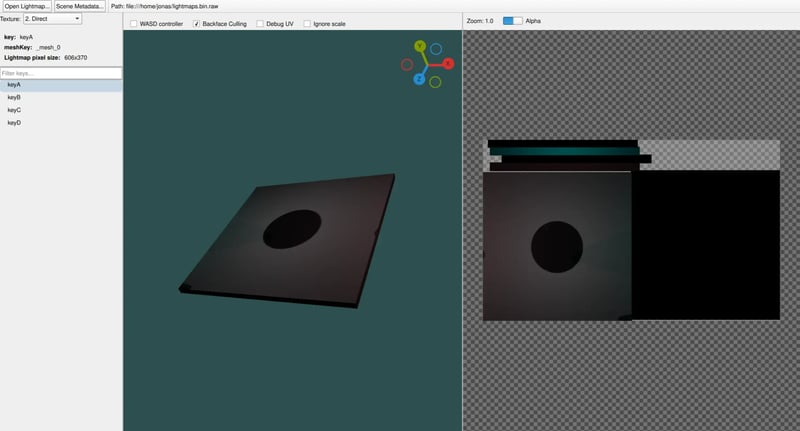The height and width of the screenshot is (431, 800).
Task: Click the meshKey value _mesh_0
Action: click(48, 47)
